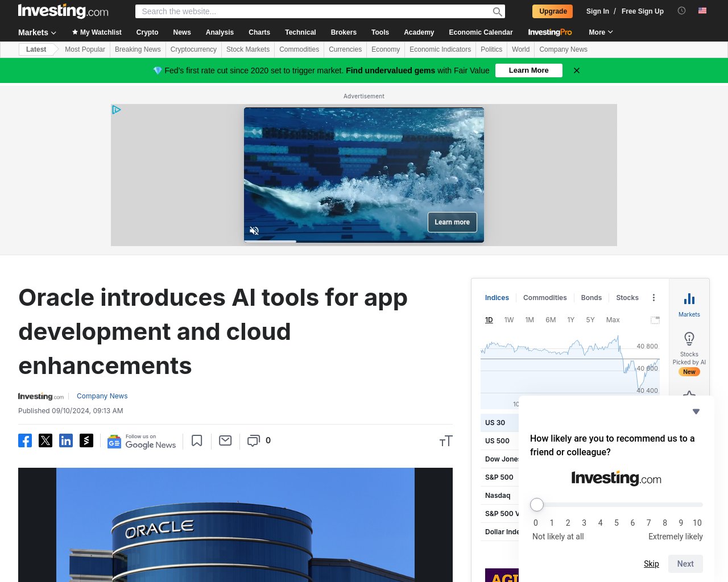Screen dimensions: 728x582
Task: Skip the recommendation survey
Action: (x=651, y=564)
